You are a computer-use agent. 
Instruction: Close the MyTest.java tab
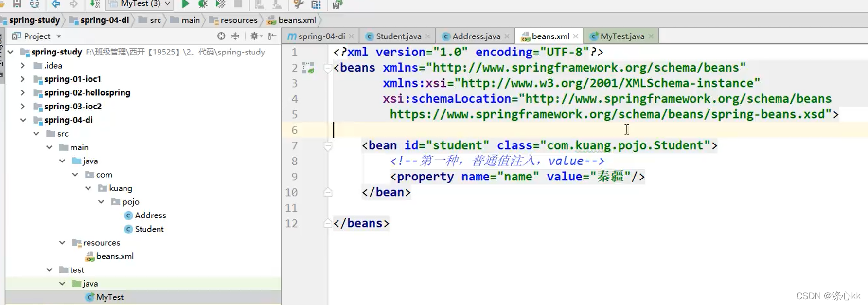(x=651, y=36)
